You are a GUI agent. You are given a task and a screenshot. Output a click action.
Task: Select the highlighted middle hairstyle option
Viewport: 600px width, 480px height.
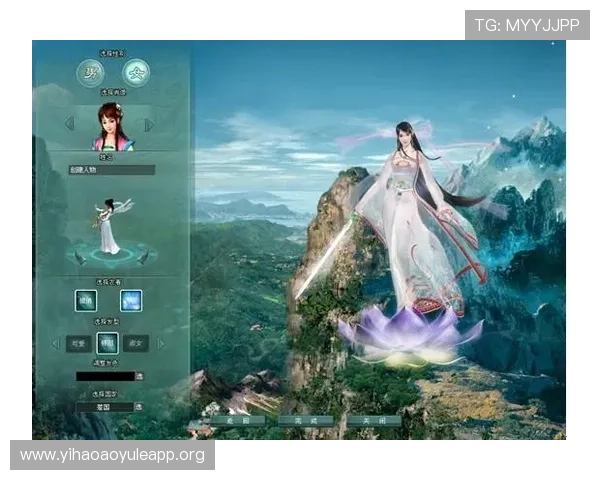click(x=107, y=343)
